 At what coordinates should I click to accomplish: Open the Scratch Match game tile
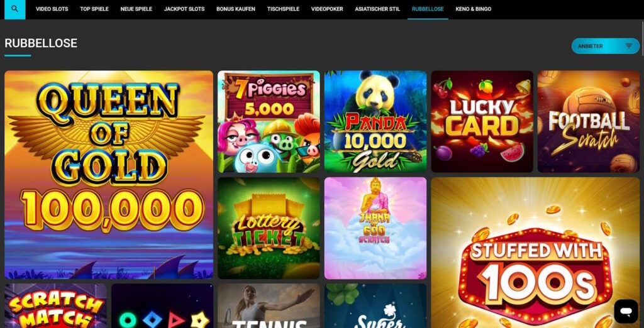55,306
